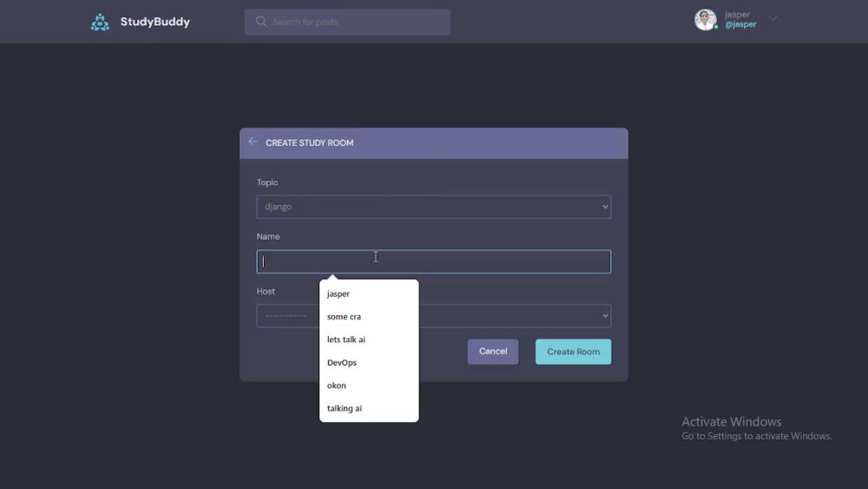Go back using the arrow icon

pos(253,142)
